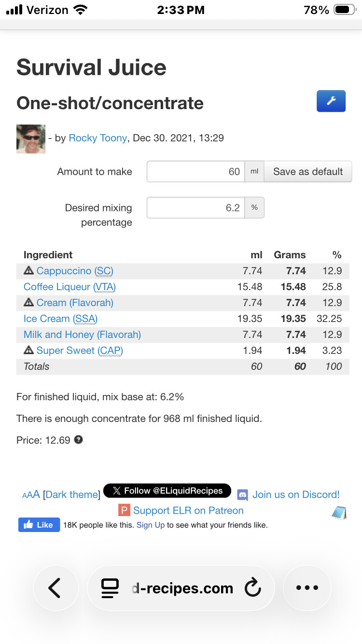Viewport: 362px width, 644px height.
Task: Open Rocky Toony's profile link
Action: click(97, 138)
